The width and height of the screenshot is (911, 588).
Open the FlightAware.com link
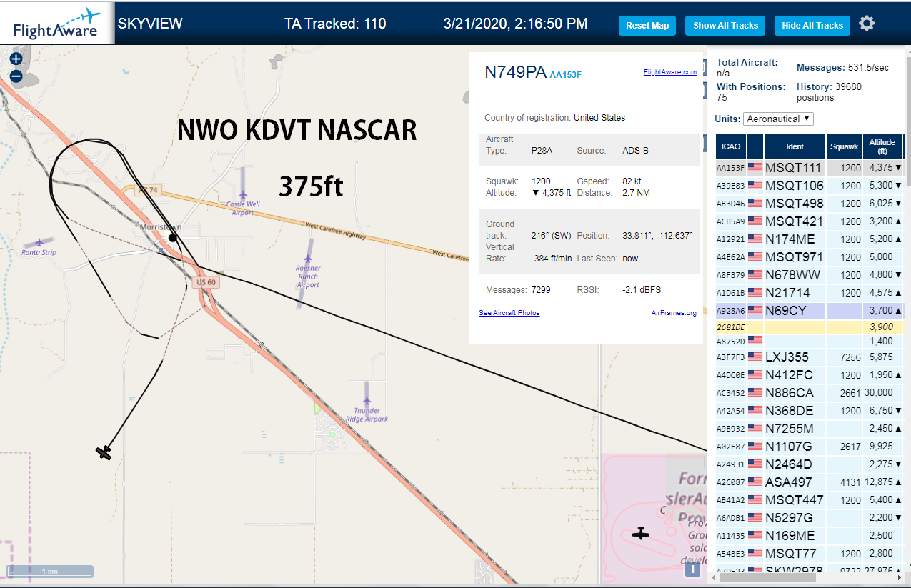(669, 72)
